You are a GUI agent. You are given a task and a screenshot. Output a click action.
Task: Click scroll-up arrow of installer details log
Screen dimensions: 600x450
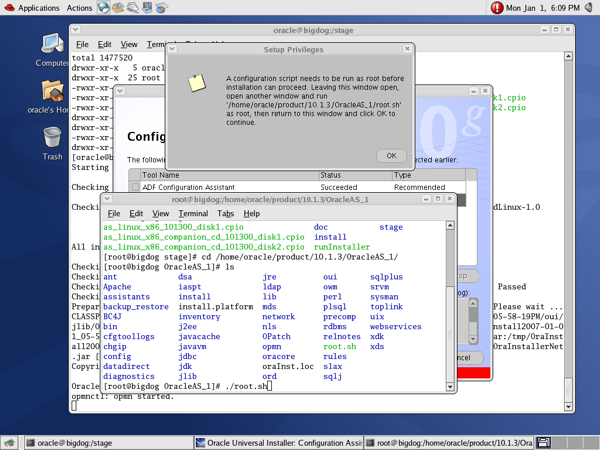(x=473, y=304)
